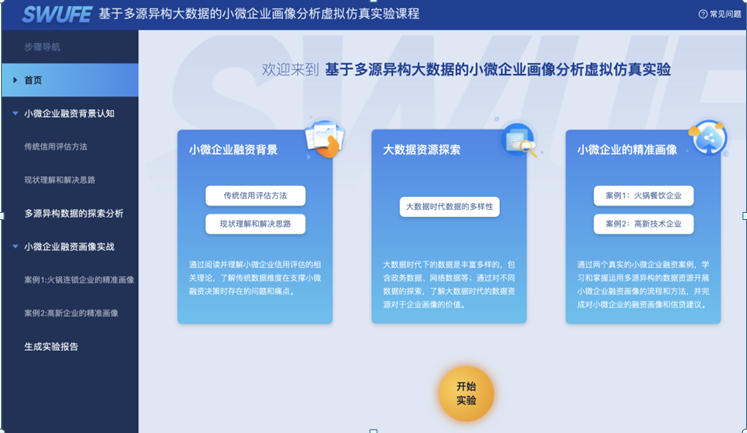Click the arrow icon beside 首页

click(15, 80)
